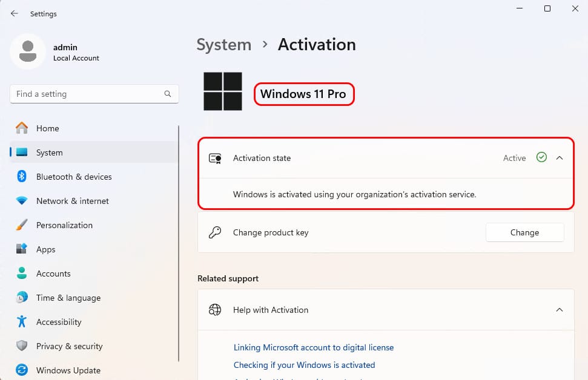Click the Time & language globe icon

click(22, 297)
